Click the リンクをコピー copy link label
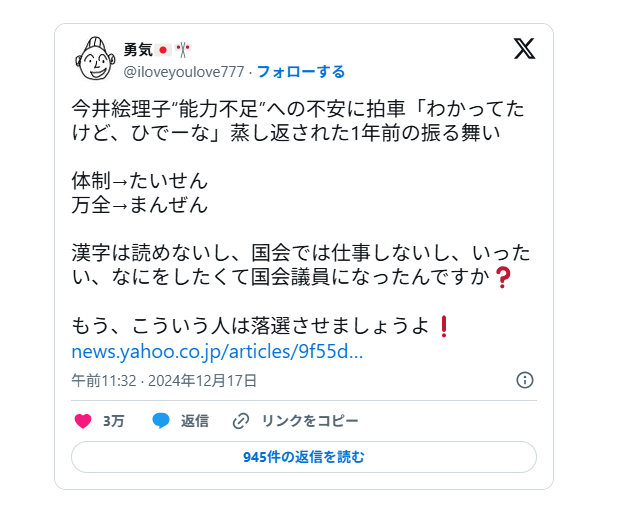Image resolution: width=633 pixels, height=505 pixels. [310, 421]
